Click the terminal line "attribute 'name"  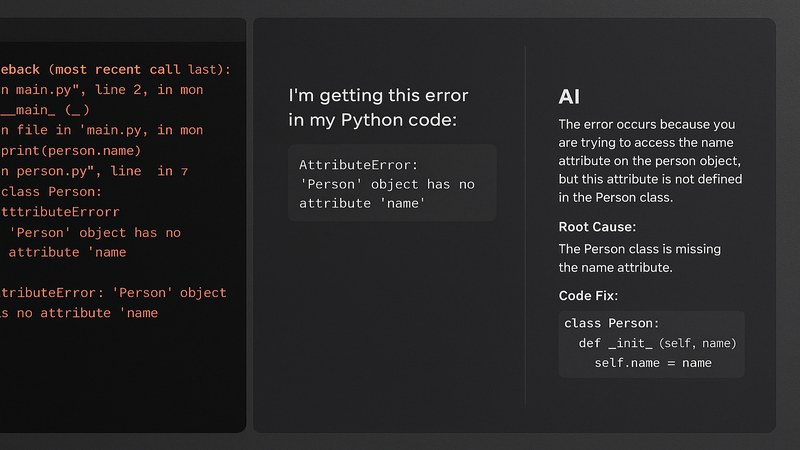[67, 252]
